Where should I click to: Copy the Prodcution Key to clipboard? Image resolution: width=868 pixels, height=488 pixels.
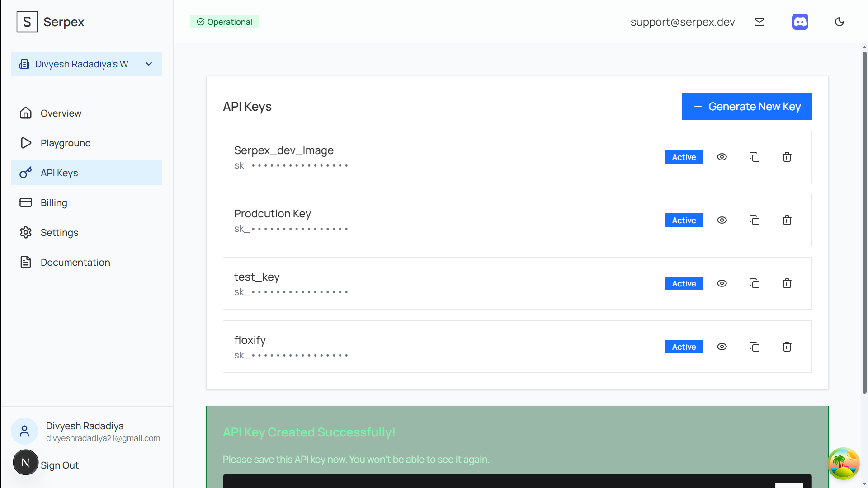[x=755, y=220]
